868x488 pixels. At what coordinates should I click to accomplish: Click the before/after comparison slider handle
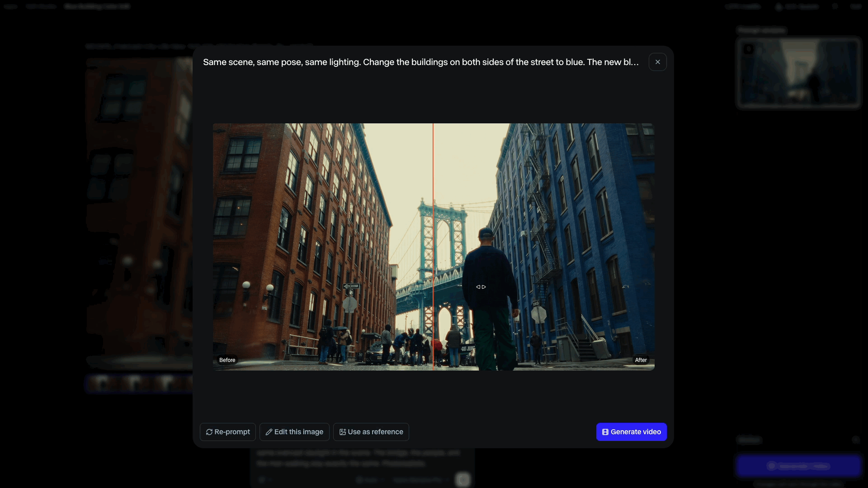pyautogui.click(x=481, y=287)
